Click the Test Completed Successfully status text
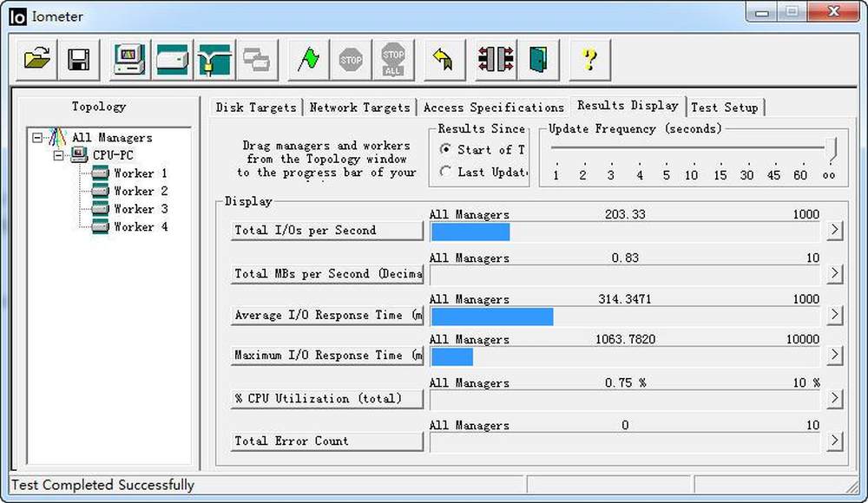The width and height of the screenshot is (868, 503). (x=103, y=485)
